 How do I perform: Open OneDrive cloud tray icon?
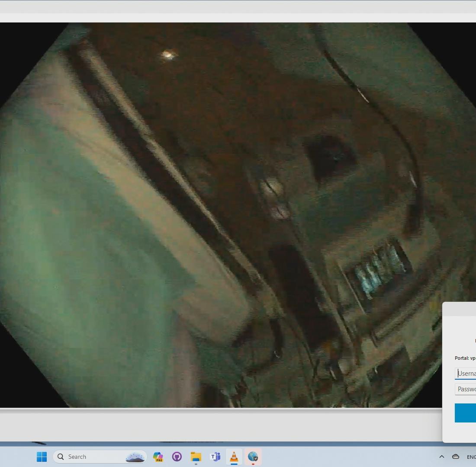click(x=456, y=457)
